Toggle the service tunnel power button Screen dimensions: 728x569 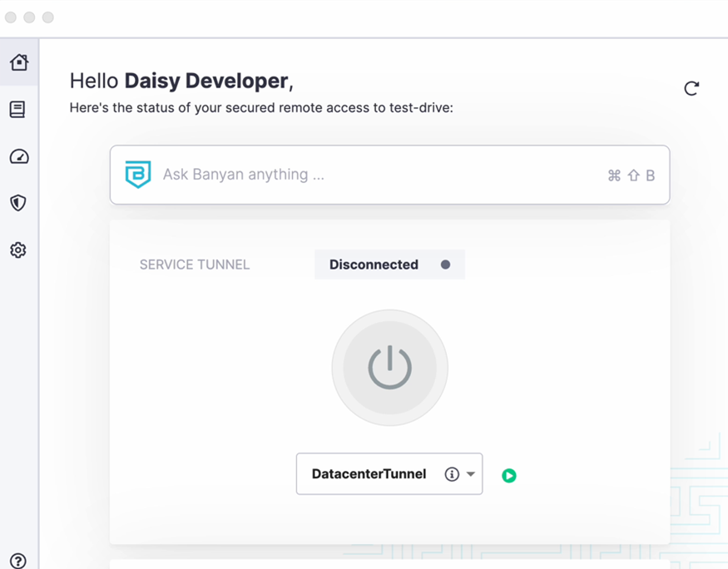point(390,368)
